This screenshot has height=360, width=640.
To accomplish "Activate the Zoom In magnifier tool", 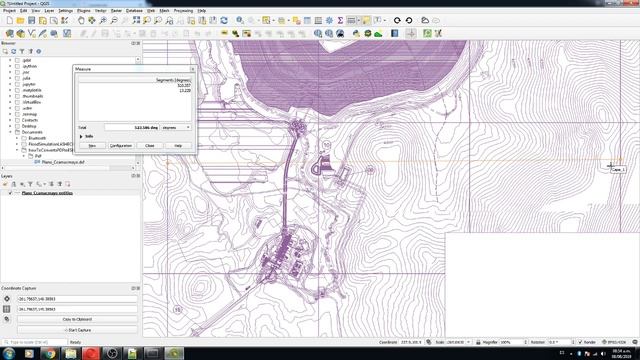I will (x=103, y=20).
